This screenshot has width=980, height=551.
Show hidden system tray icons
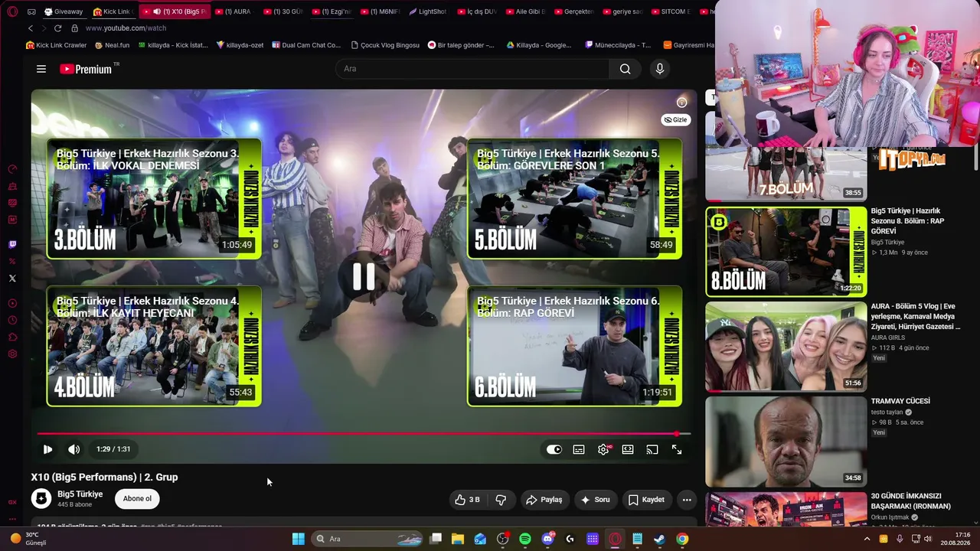click(x=867, y=539)
